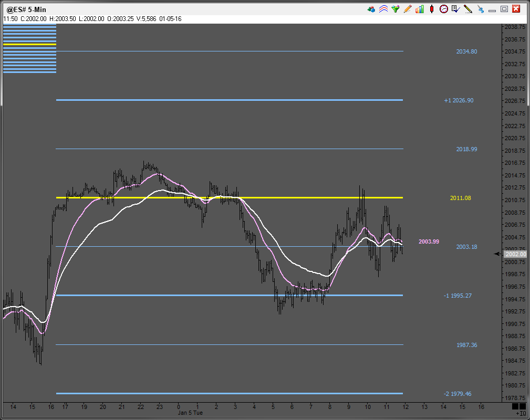Click the 2016.75 price axis value
Image resolution: width=530 pixels, height=420 pixels.
click(515, 163)
